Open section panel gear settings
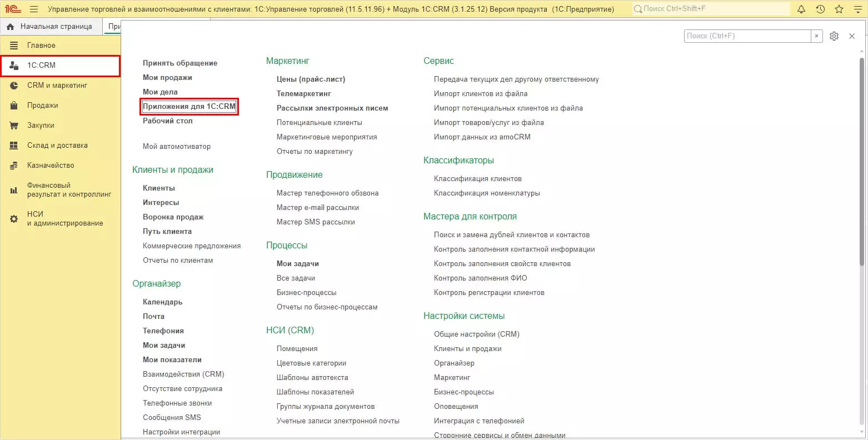 834,36
